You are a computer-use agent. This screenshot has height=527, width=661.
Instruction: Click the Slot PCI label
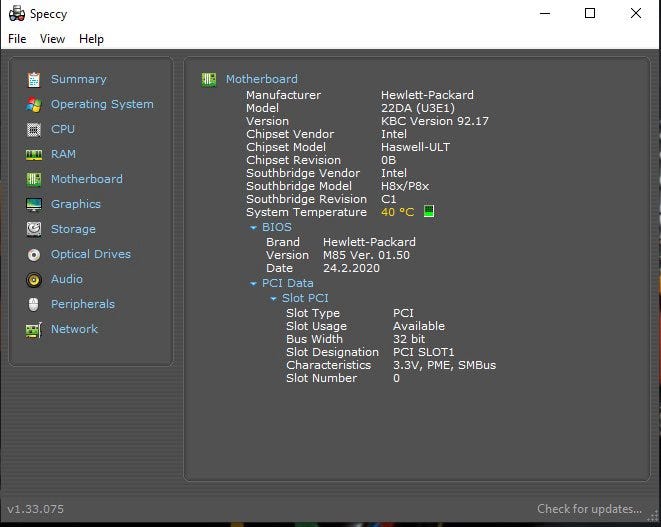tap(305, 298)
